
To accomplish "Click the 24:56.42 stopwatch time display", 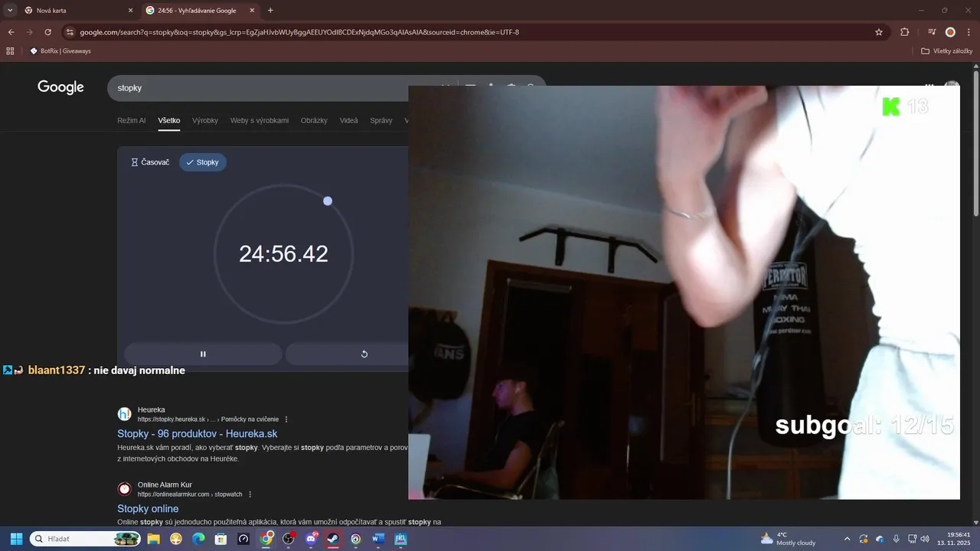I will (283, 254).
